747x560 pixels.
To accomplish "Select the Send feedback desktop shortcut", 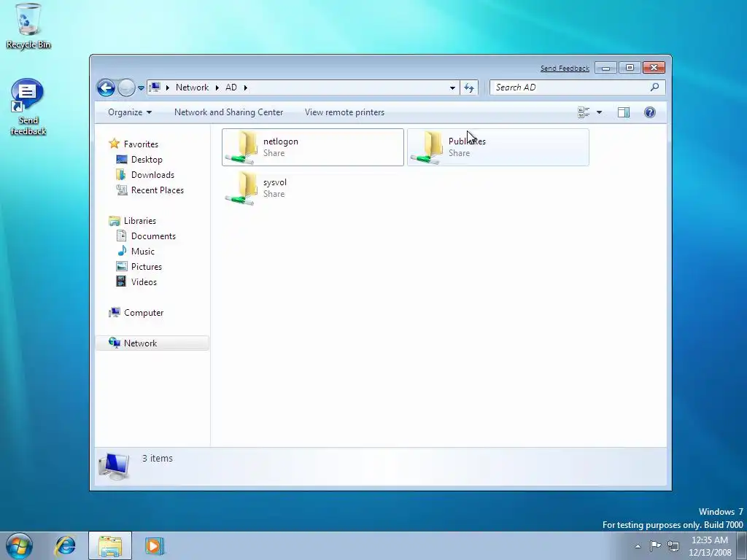I will coord(28,107).
